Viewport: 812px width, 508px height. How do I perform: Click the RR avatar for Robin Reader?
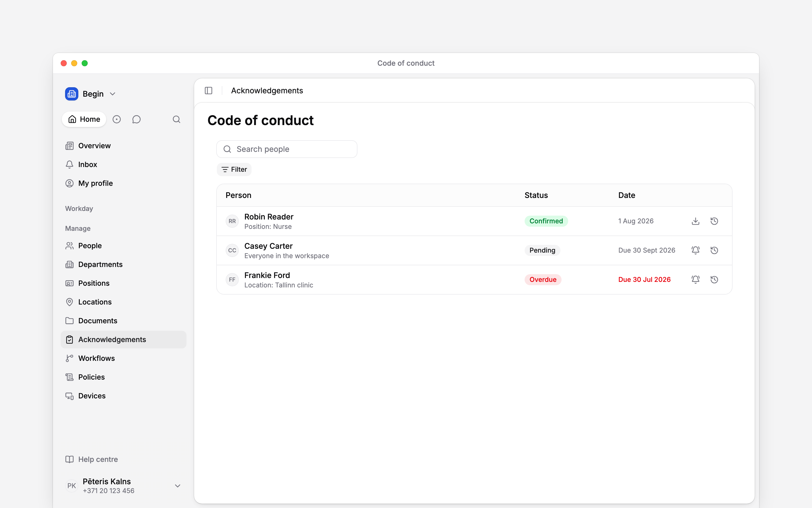[232, 221]
